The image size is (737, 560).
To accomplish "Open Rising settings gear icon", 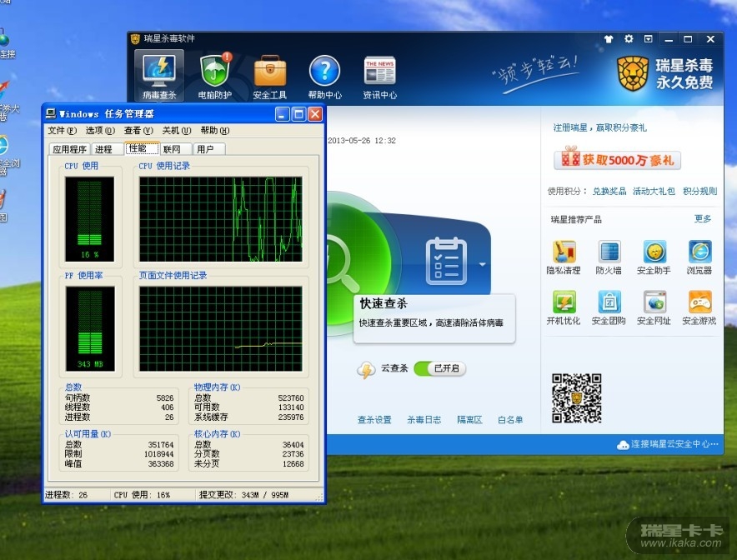I will [629, 39].
